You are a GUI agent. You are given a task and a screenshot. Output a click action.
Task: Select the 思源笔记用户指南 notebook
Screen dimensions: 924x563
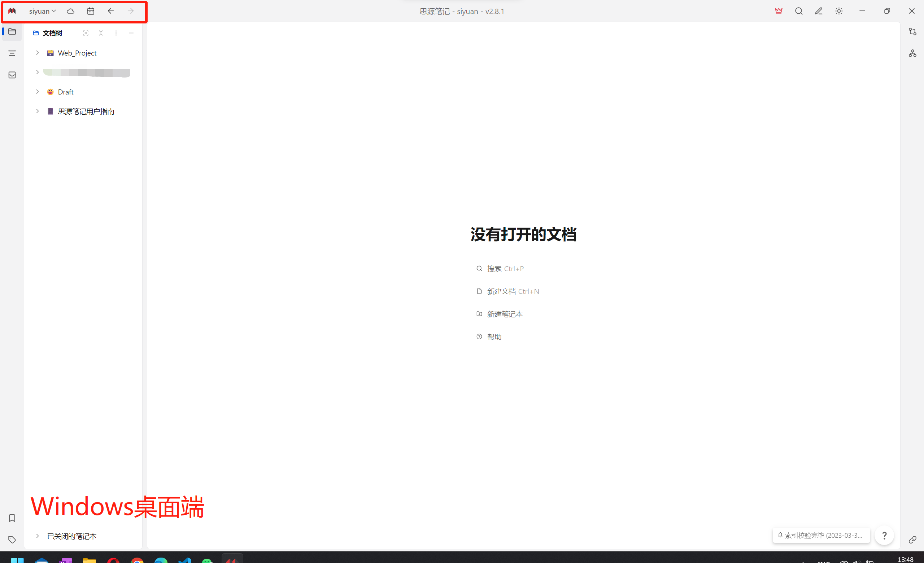(86, 111)
